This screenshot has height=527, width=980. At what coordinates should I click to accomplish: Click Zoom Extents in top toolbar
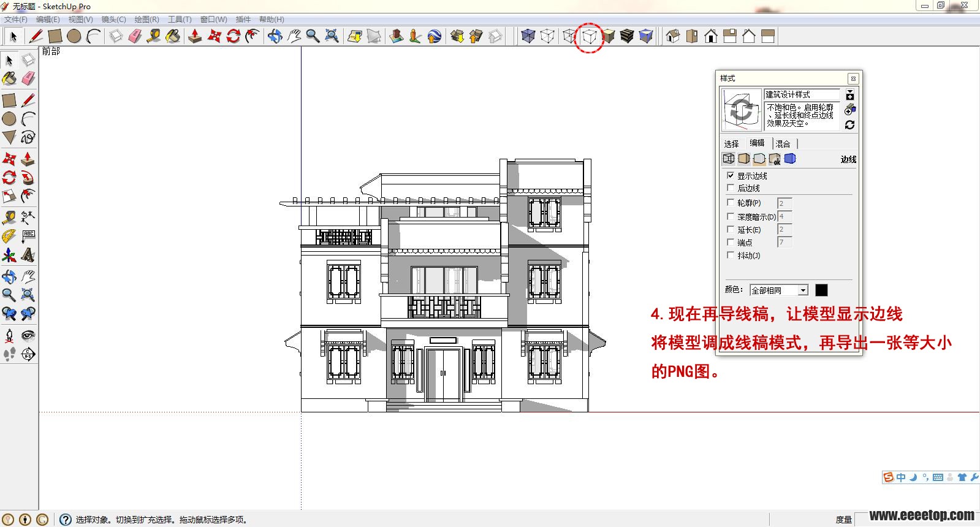click(x=332, y=36)
